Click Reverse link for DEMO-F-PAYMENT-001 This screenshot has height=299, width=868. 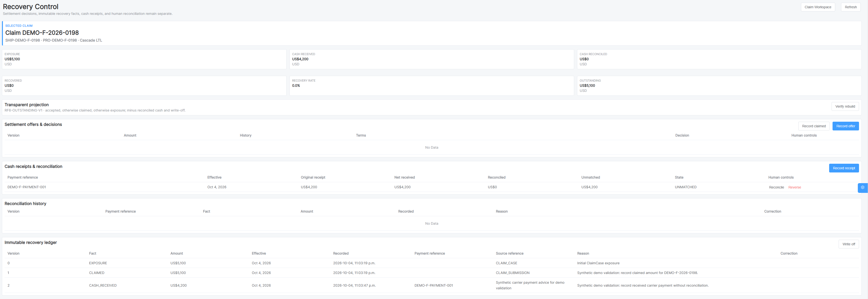(795, 188)
